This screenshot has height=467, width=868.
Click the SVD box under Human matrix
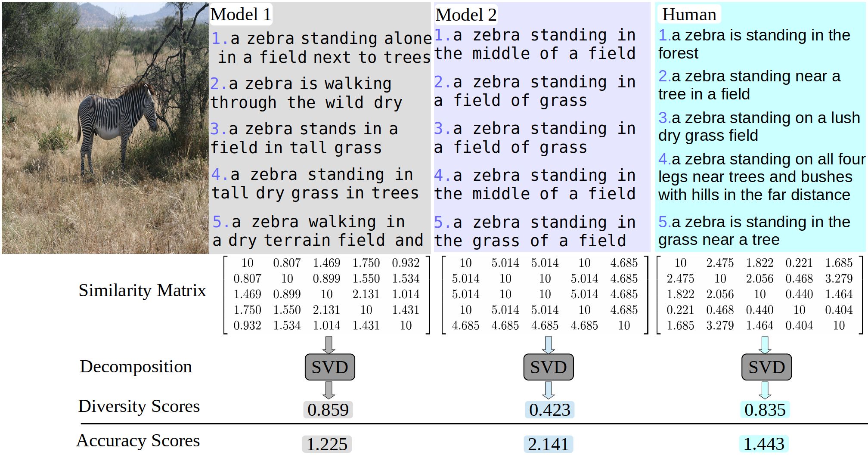(766, 367)
